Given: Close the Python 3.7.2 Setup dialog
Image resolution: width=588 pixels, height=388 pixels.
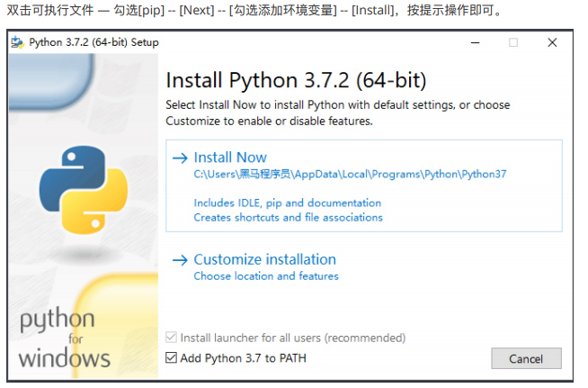Looking at the screenshot, I should click(x=552, y=42).
